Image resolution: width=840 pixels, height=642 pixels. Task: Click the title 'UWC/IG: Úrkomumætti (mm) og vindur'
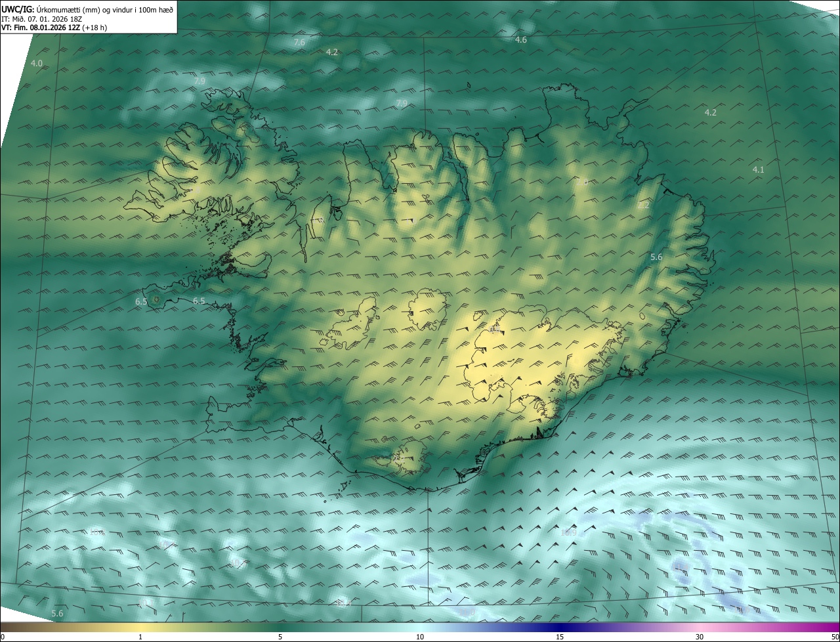tap(87, 9)
